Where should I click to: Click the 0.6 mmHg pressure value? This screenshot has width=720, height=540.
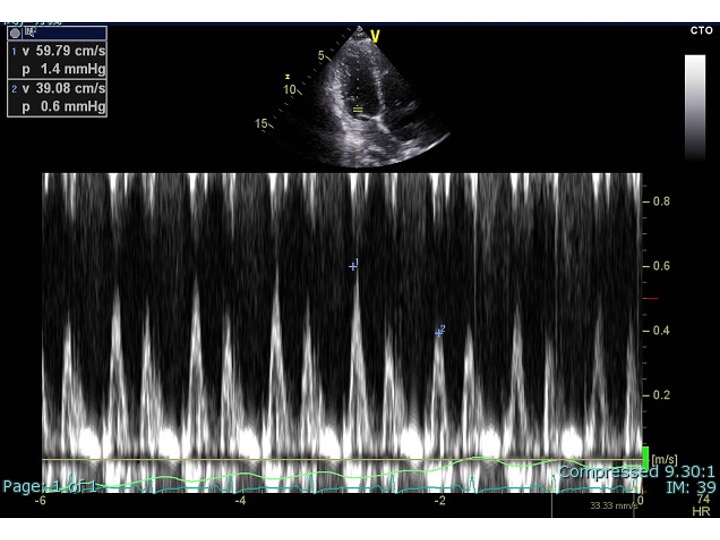pyautogui.click(x=62, y=106)
